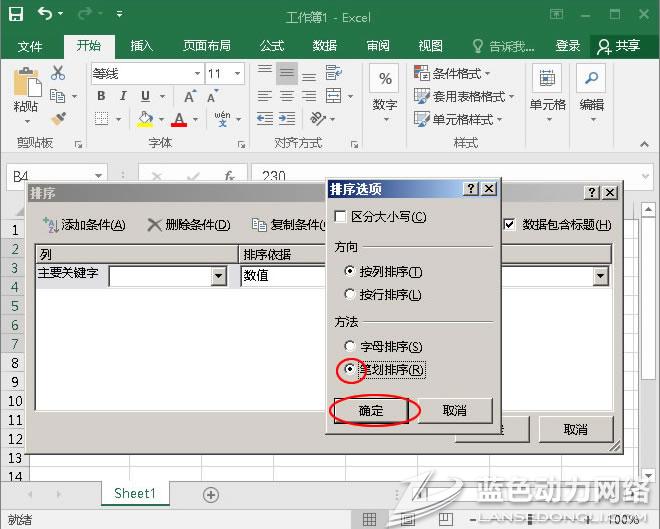The height and width of the screenshot is (529, 660).
Task: Toggle Bold formatting in the ribbon
Action: tap(99, 96)
